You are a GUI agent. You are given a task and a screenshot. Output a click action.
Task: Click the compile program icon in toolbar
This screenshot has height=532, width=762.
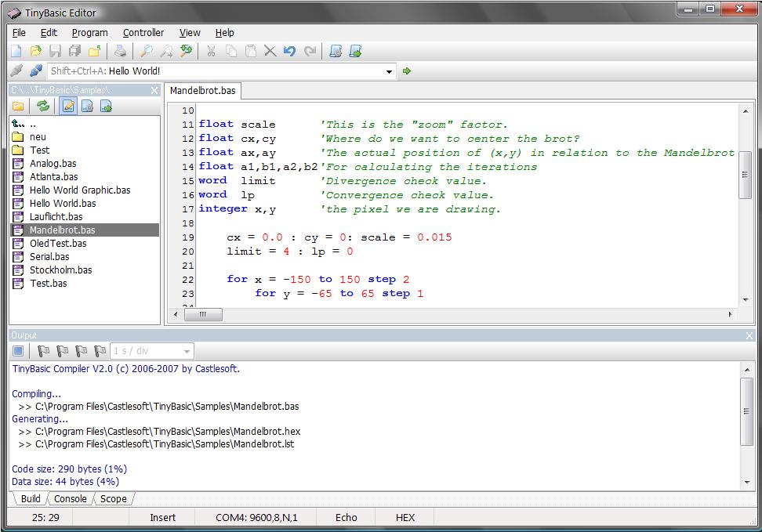(x=336, y=51)
